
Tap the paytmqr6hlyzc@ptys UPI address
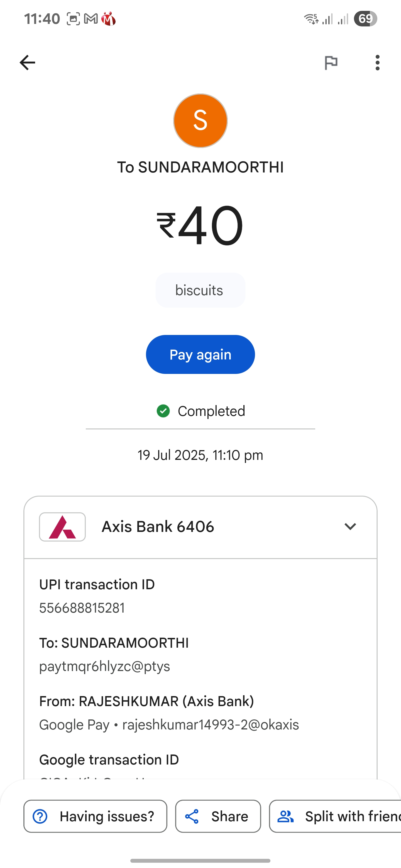click(104, 667)
